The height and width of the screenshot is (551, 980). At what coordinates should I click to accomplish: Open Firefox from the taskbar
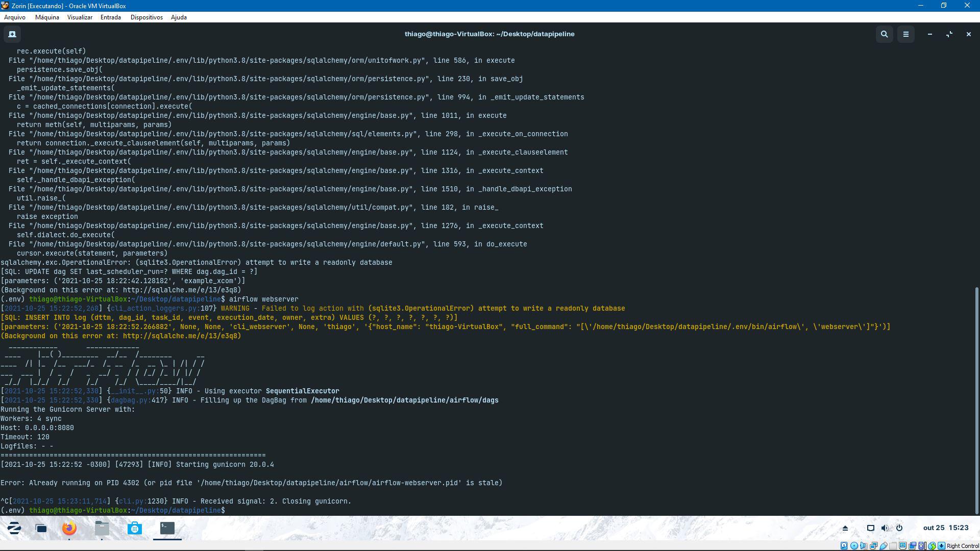click(x=69, y=528)
